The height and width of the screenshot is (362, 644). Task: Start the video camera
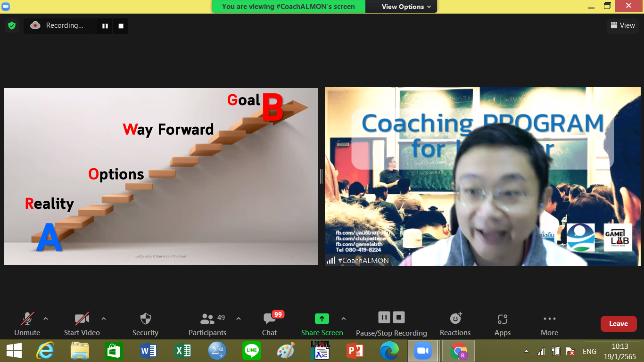tap(82, 324)
